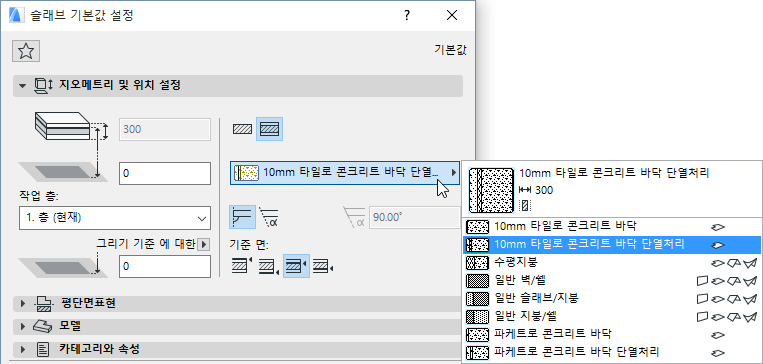Click the disabled edge angle icon beside 90.00°

(x=354, y=218)
